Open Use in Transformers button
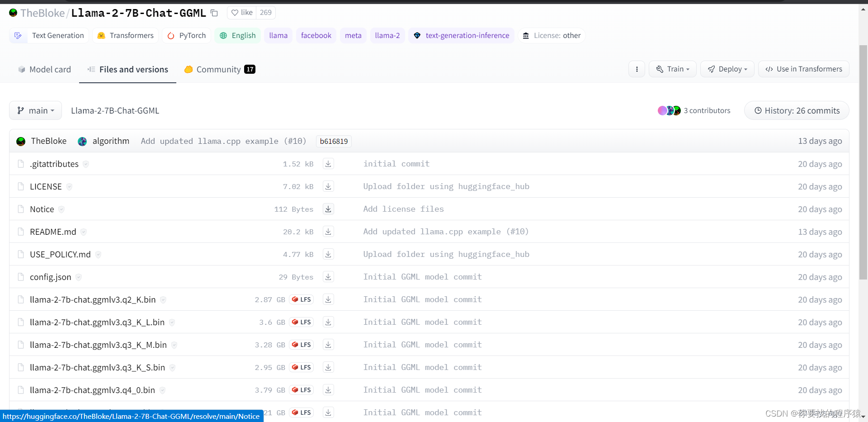The height and width of the screenshot is (422, 868). pyautogui.click(x=804, y=69)
